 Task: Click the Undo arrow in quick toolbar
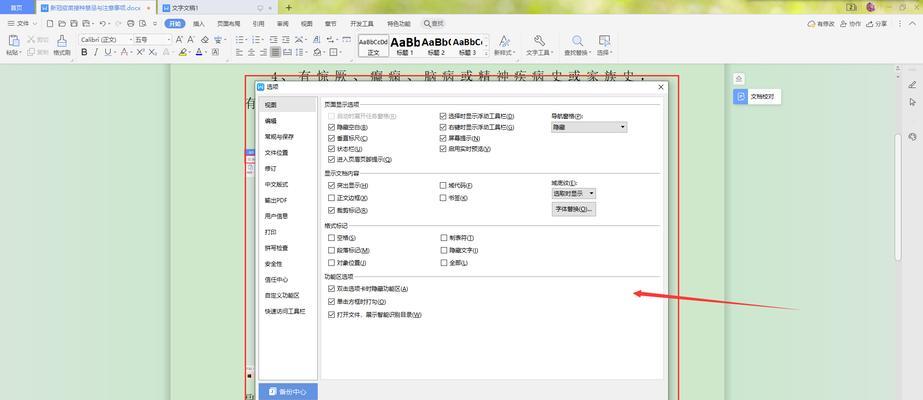pyautogui.click(x=102, y=24)
